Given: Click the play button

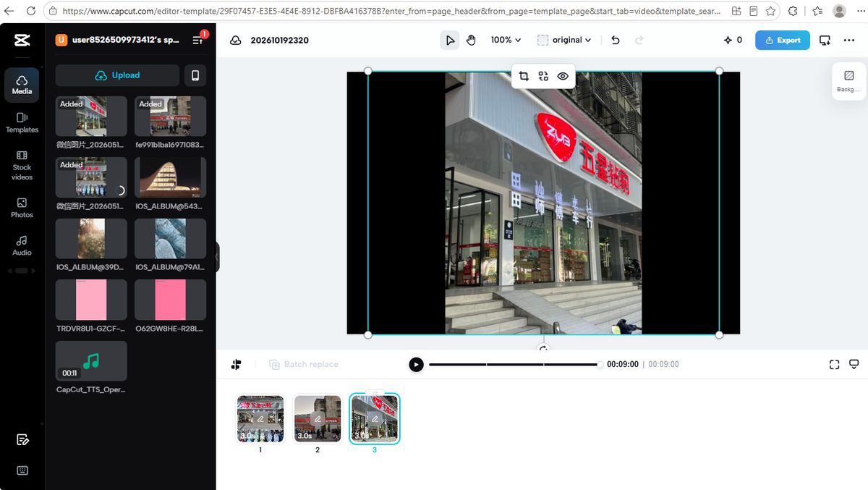Looking at the screenshot, I should [x=416, y=364].
